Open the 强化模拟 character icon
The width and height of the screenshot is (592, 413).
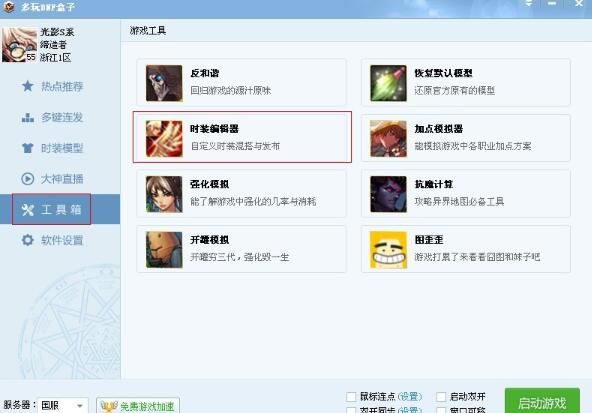click(164, 194)
